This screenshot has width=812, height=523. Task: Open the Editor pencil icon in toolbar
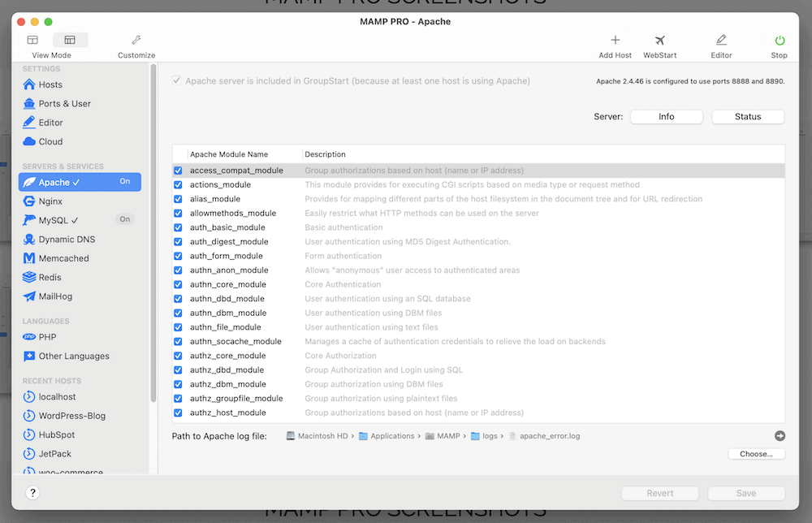click(720, 41)
